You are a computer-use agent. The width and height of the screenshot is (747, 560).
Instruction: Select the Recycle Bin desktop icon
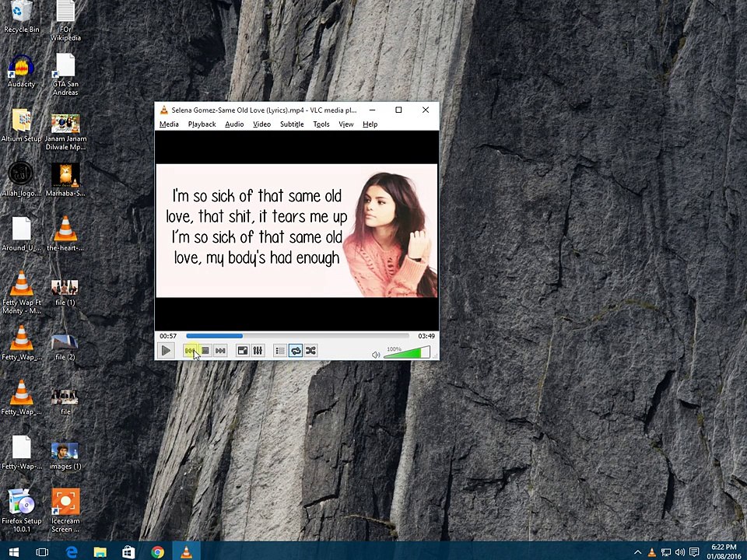pyautogui.click(x=22, y=17)
